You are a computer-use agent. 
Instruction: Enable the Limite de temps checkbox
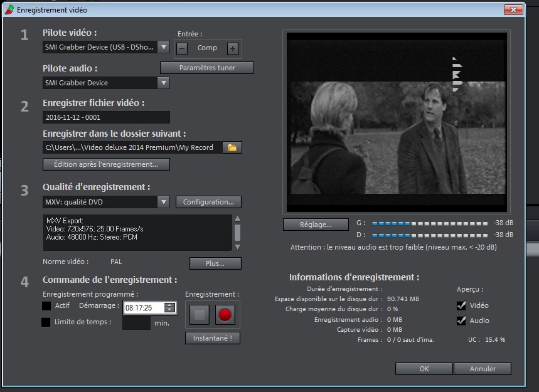[x=46, y=322]
